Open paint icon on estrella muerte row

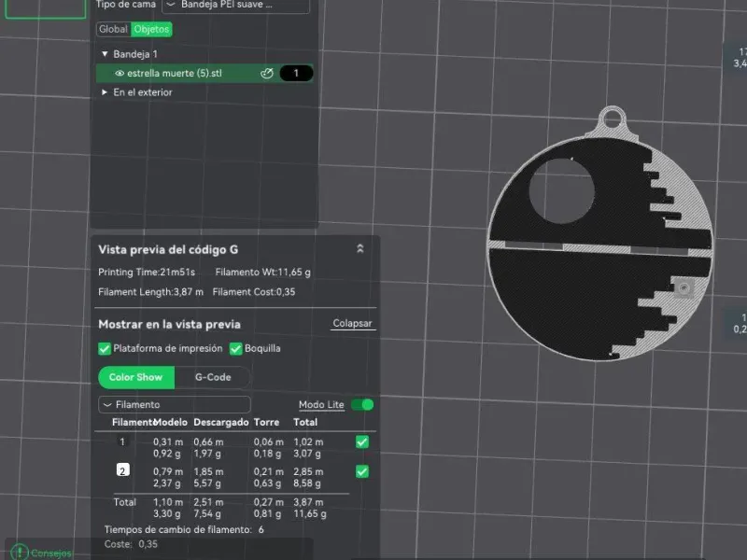267,74
